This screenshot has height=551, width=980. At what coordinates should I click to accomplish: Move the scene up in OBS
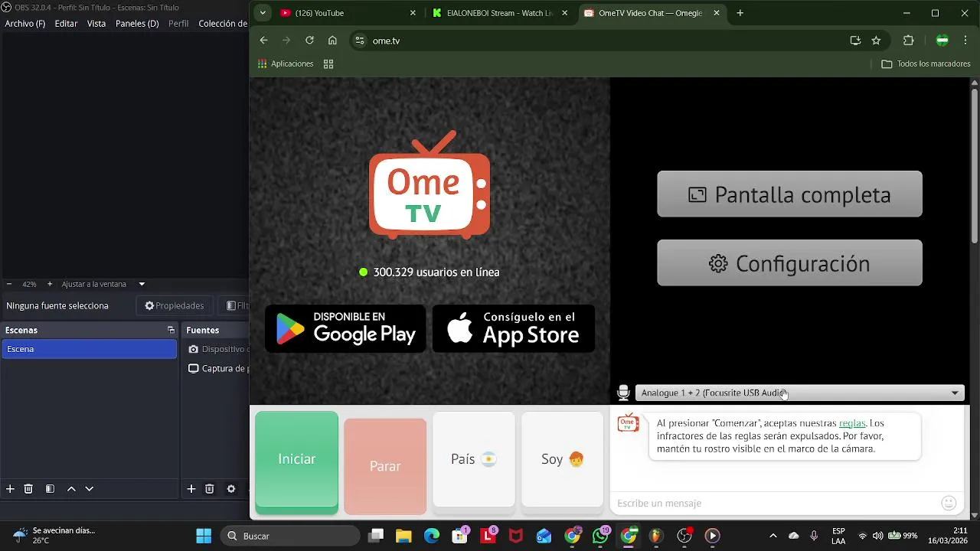[x=71, y=489]
